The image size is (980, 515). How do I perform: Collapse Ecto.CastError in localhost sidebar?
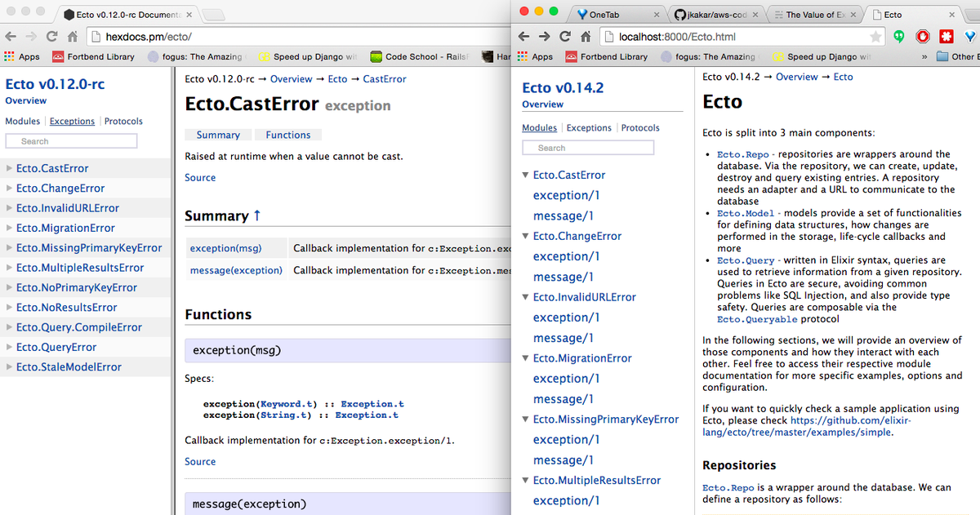[x=525, y=175]
